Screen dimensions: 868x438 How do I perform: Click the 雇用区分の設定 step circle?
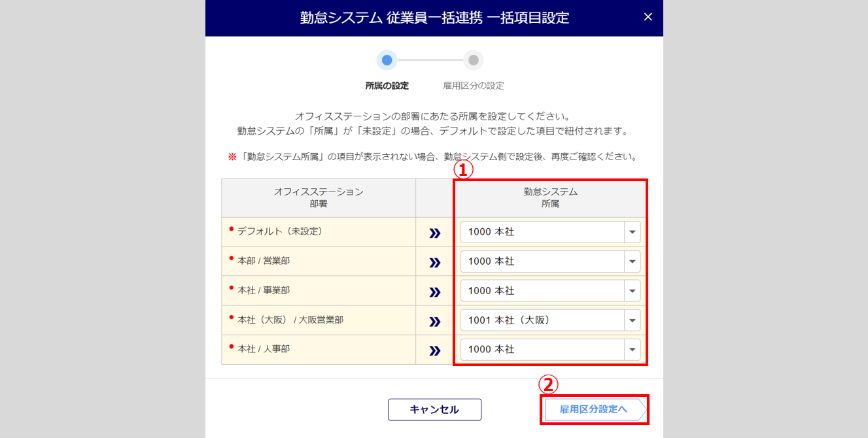click(474, 60)
